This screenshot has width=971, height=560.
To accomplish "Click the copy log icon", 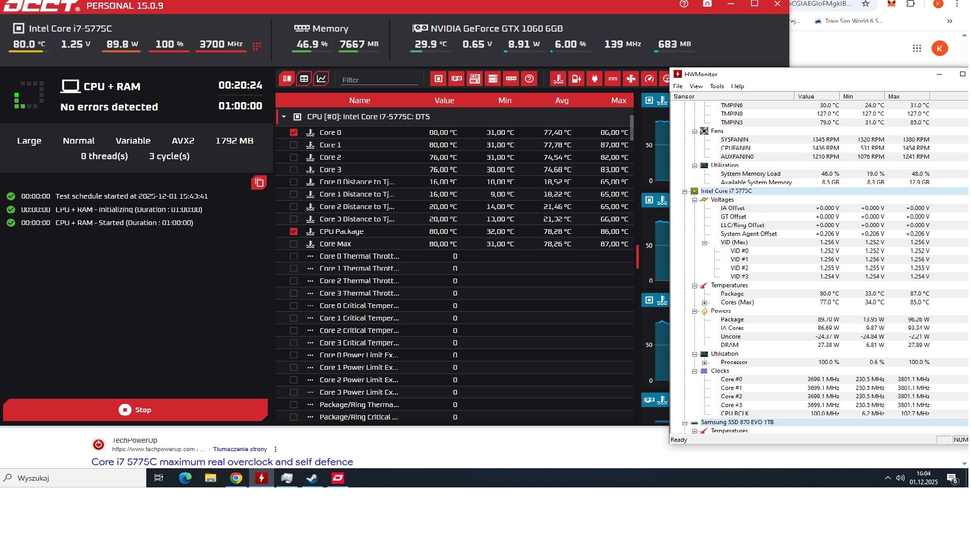I will tap(259, 183).
